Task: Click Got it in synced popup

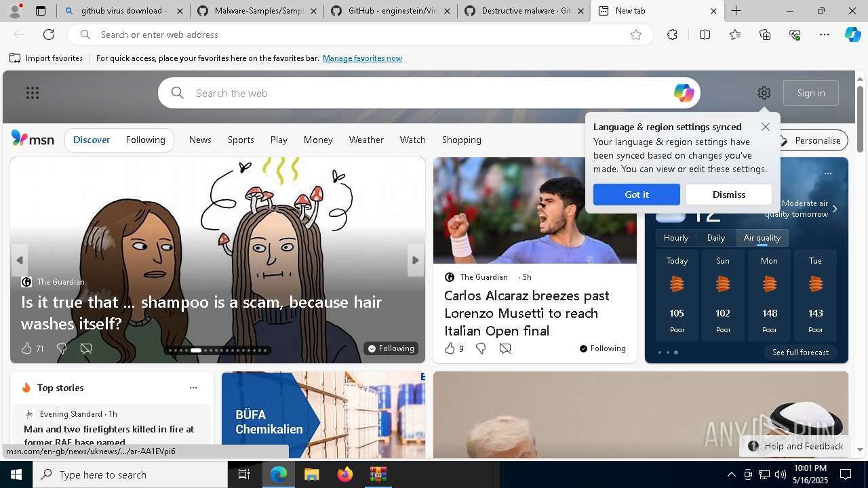Action: [x=637, y=195]
